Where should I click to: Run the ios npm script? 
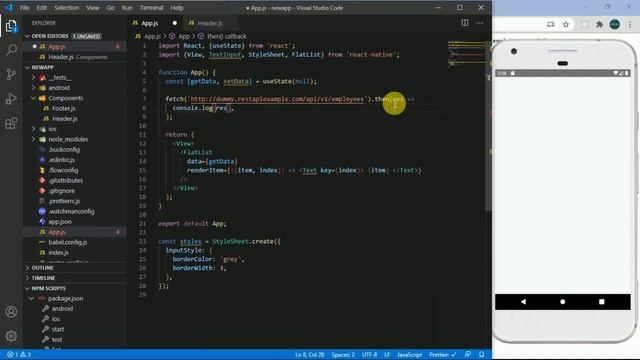(56, 319)
